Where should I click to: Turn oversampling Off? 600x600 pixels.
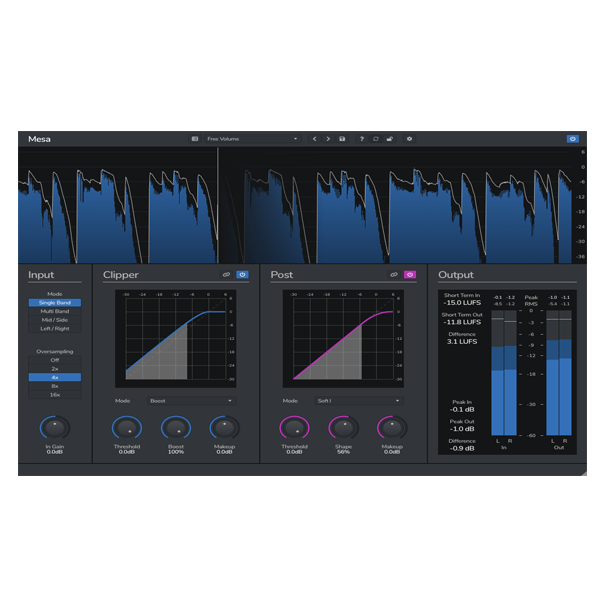55,360
